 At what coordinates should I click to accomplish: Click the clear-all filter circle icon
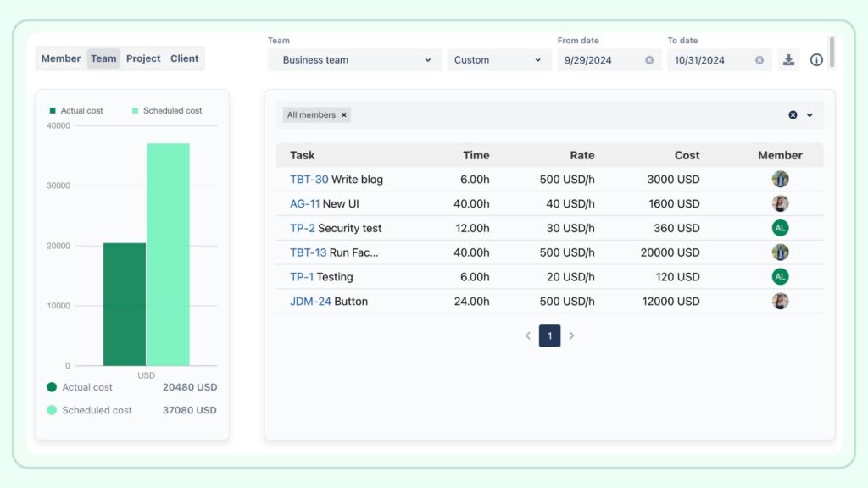coord(793,114)
